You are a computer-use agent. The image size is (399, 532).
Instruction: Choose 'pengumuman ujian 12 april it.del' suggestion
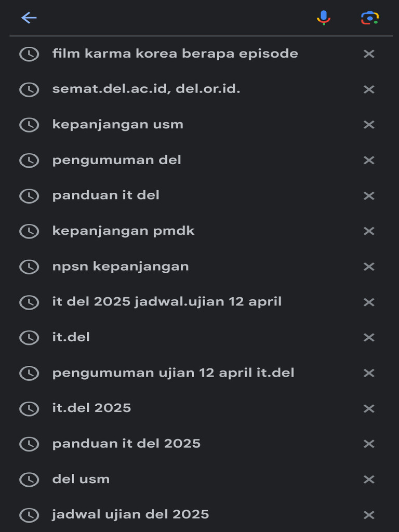(x=173, y=373)
